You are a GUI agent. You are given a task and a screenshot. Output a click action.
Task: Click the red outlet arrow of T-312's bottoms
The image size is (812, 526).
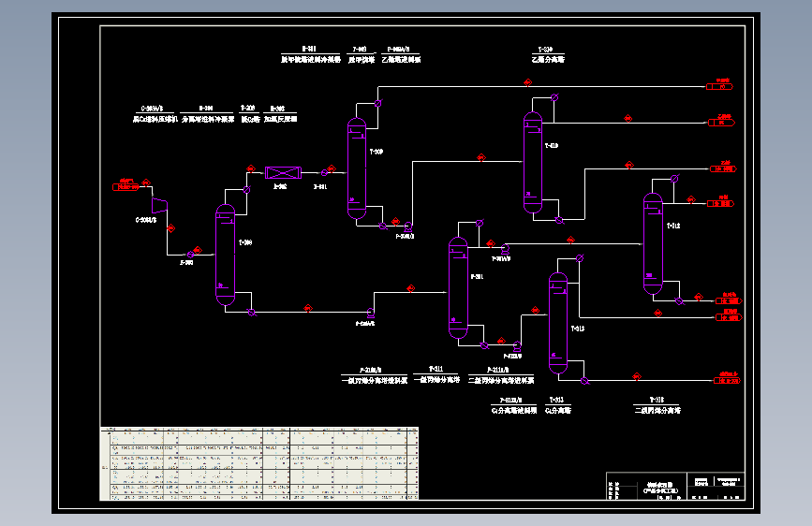coord(730,300)
